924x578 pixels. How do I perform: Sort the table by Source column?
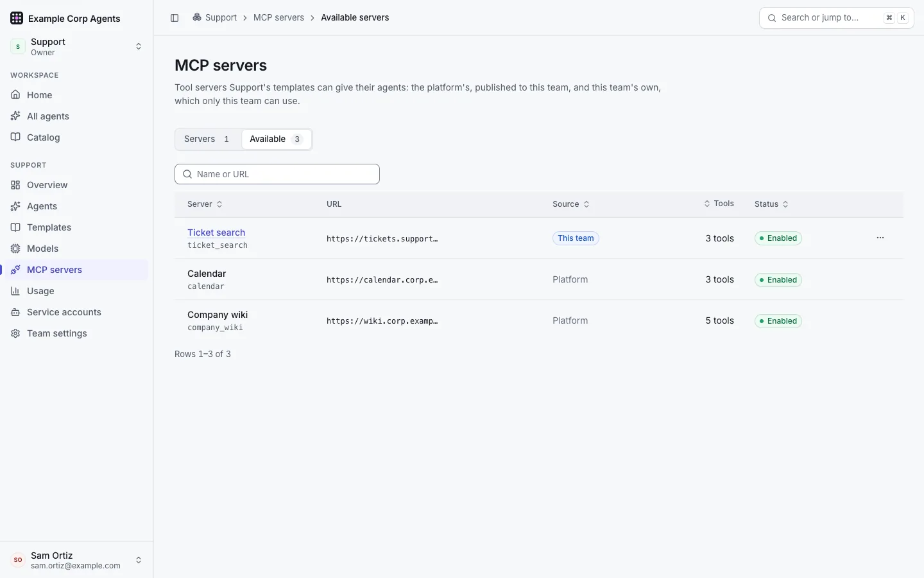tap(571, 204)
